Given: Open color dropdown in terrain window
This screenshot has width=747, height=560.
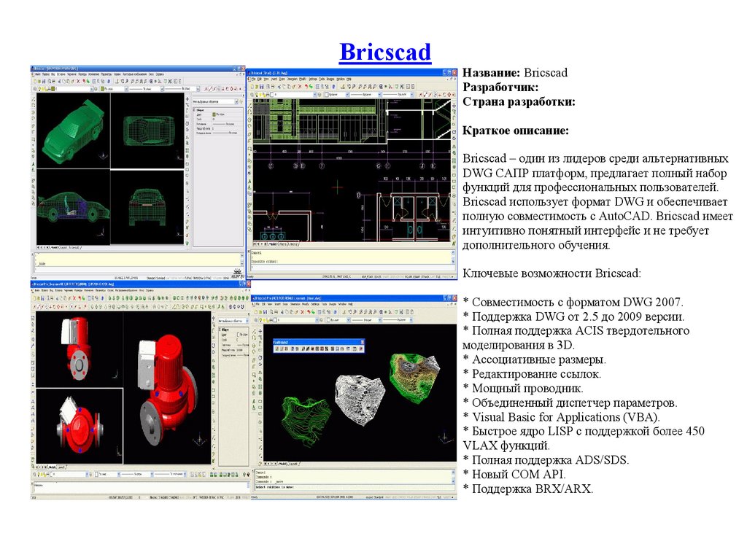Looking at the screenshot, I should tap(348, 320).
